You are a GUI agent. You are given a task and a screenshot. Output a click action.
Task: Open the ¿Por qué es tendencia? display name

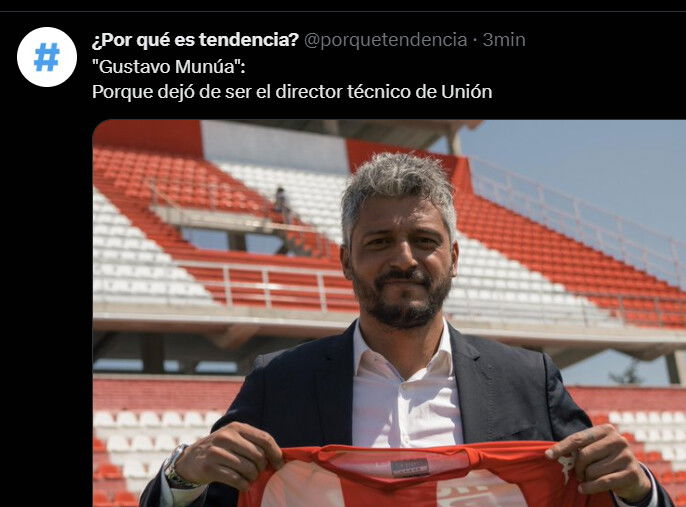pos(195,40)
